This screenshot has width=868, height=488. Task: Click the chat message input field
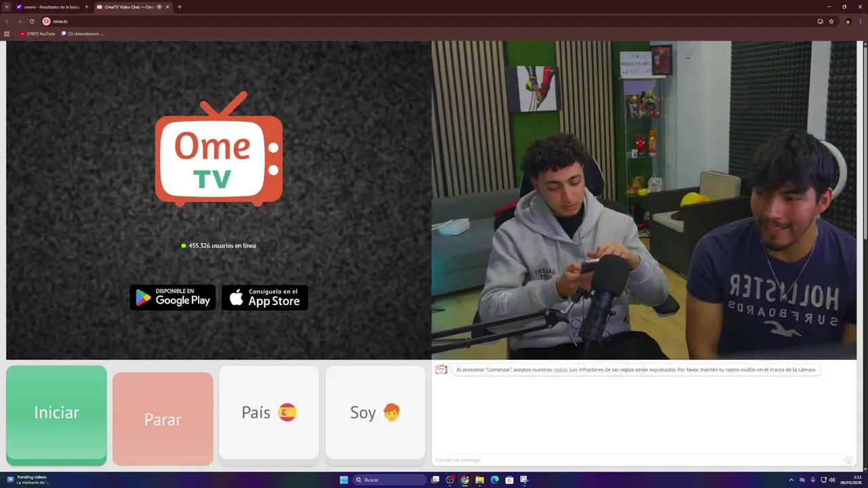point(637,460)
